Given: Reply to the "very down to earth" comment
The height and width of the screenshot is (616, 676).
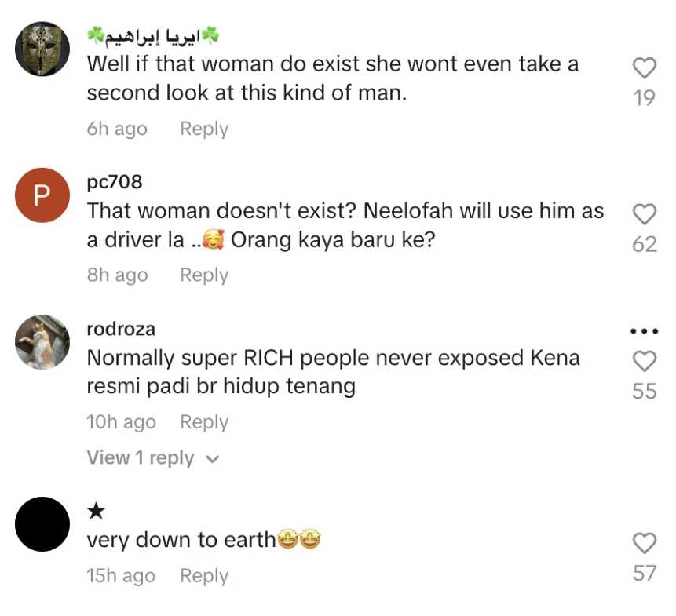Looking at the screenshot, I should (x=203, y=575).
